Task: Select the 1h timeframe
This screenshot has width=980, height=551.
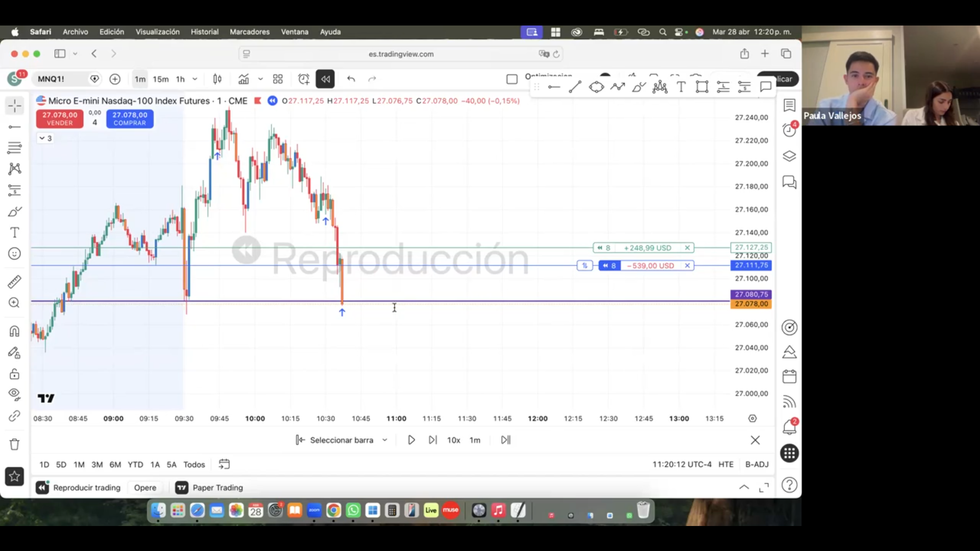Action: coord(180,79)
